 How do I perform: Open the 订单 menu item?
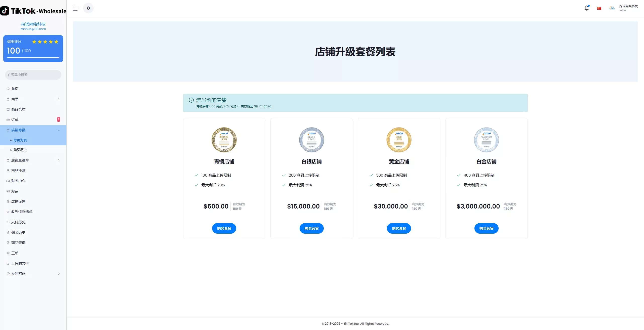pos(15,120)
